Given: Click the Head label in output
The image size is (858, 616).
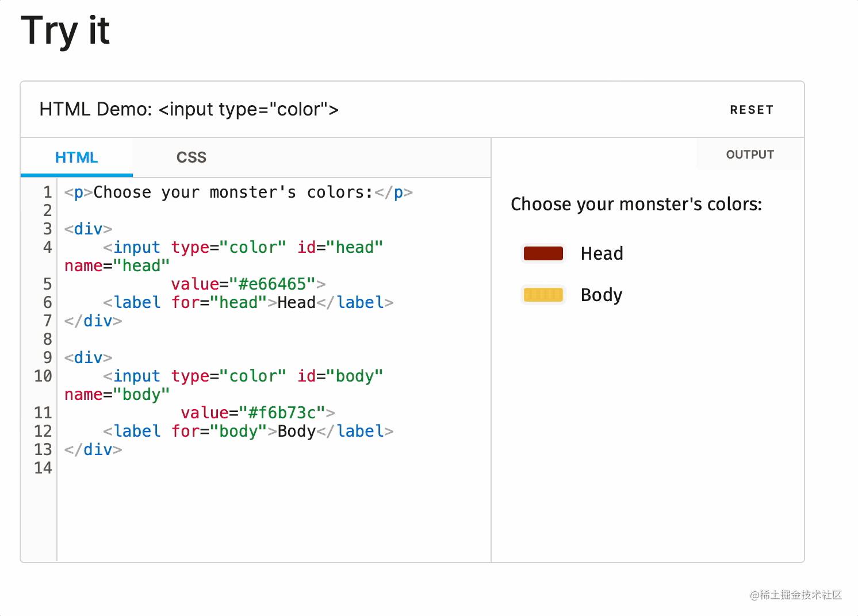Looking at the screenshot, I should [x=602, y=253].
